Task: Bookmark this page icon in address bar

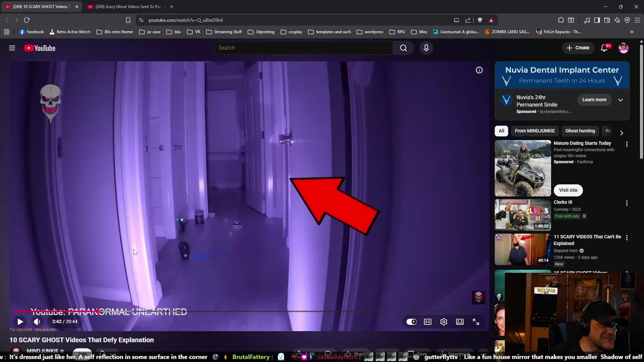Action: tap(128, 20)
